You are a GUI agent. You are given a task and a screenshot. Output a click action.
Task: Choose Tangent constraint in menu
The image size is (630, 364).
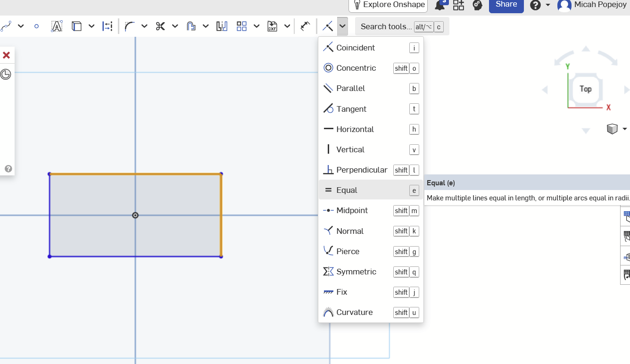[x=371, y=109]
